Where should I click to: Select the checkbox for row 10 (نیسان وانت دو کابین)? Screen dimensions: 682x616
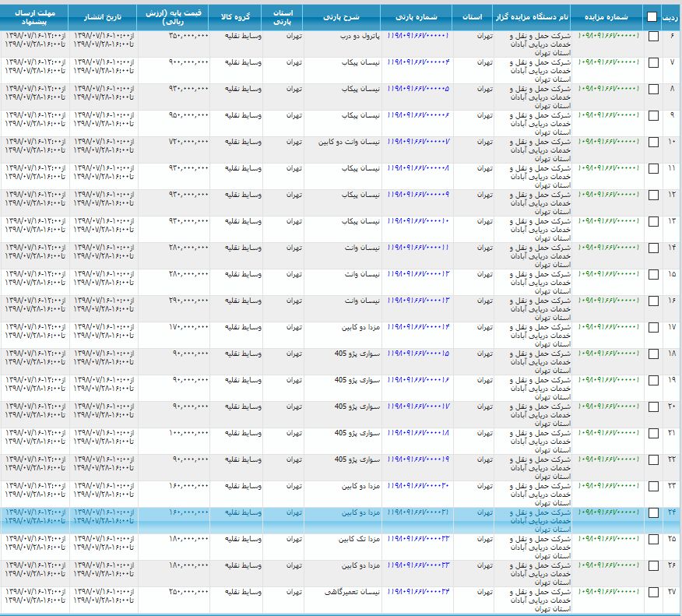click(653, 142)
